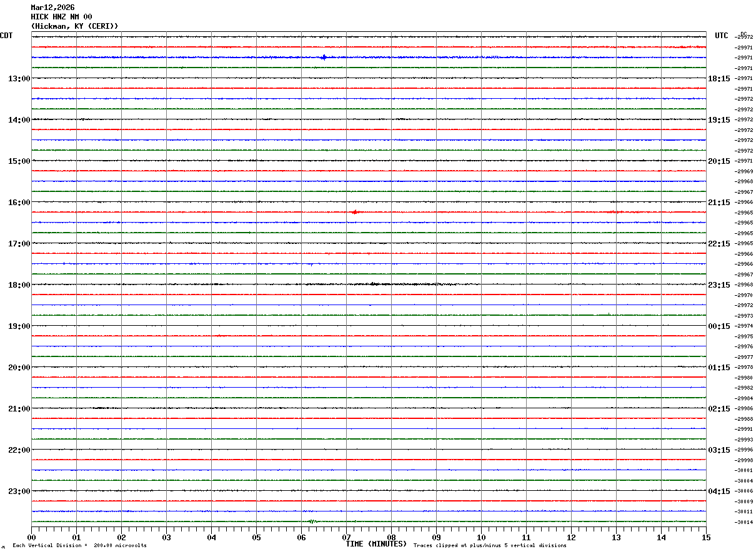Click the 21:15 UTC time label

[x=719, y=203]
